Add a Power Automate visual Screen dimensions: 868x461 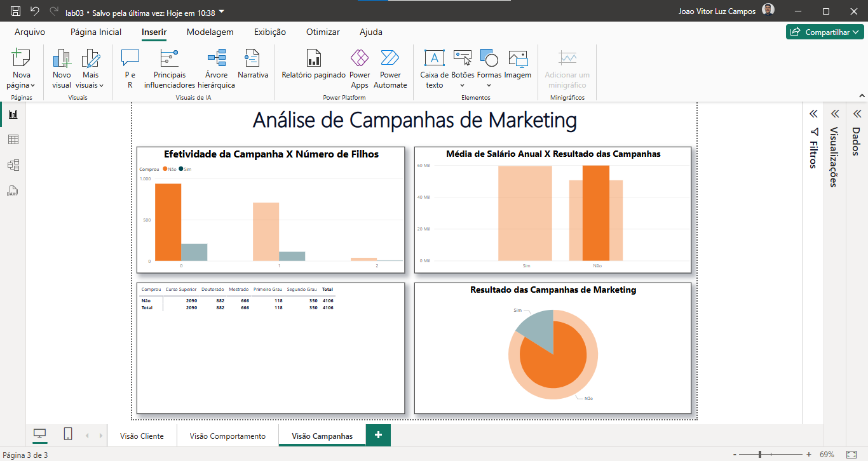(390, 69)
